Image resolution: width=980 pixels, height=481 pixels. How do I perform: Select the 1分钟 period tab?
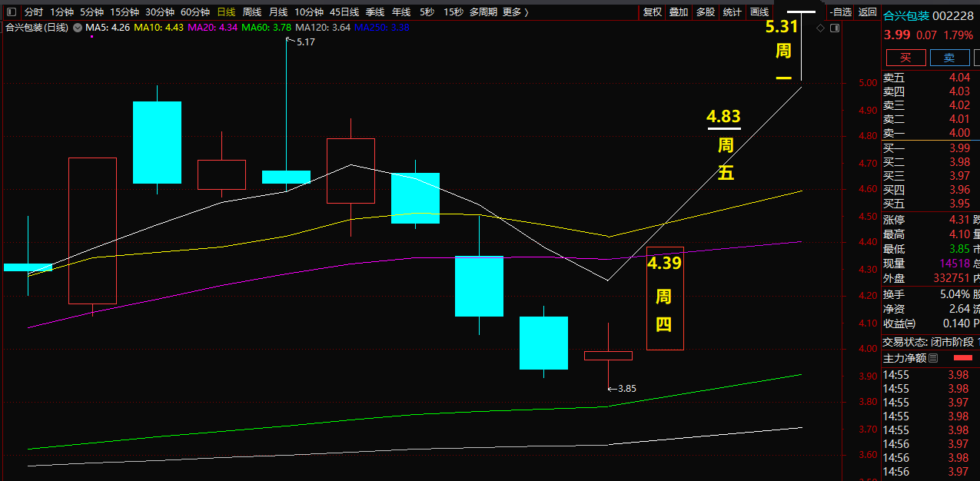coord(61,12)
